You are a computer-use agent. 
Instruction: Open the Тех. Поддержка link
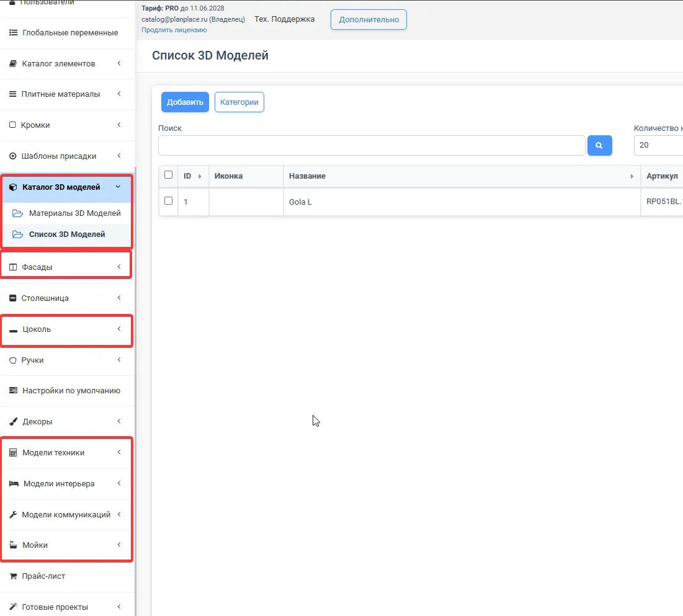click(285, 19)
